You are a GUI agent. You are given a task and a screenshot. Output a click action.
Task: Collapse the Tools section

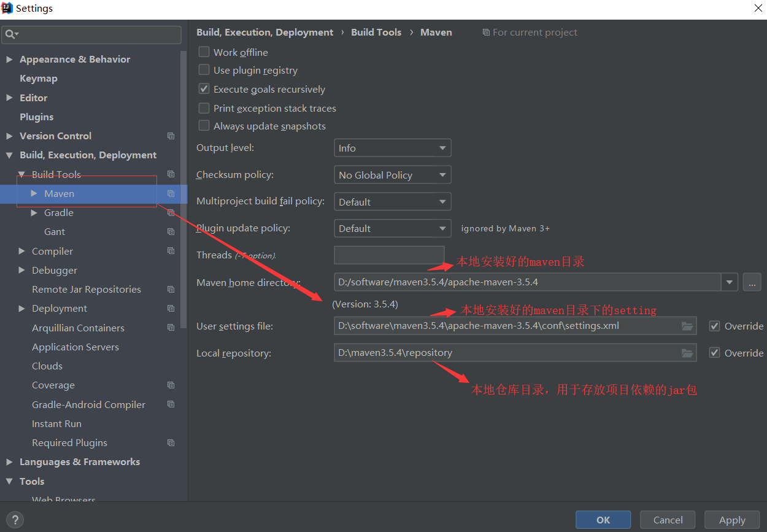(x=9, y=482)
